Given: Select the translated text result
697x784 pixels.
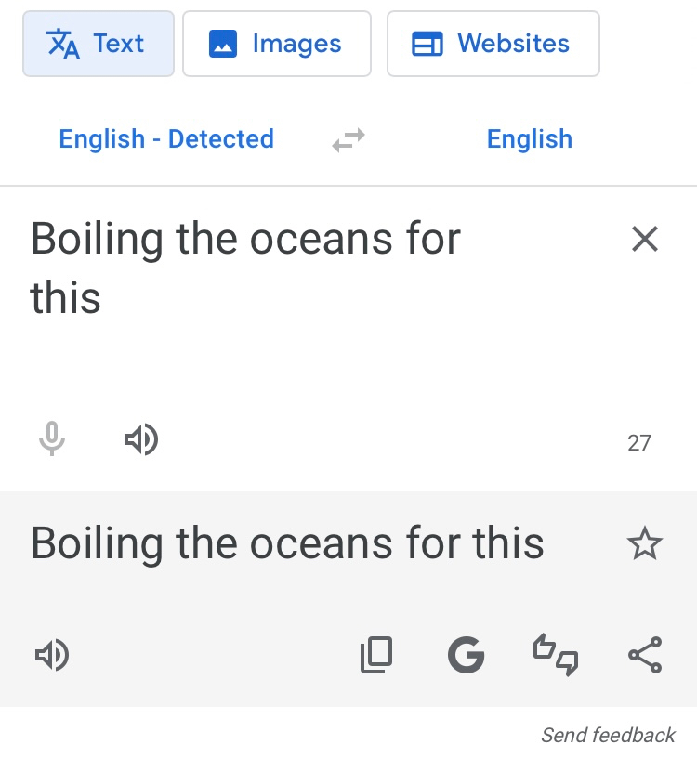Looking at the screenshot, I should pyautogui.click(x=287, y=543).
